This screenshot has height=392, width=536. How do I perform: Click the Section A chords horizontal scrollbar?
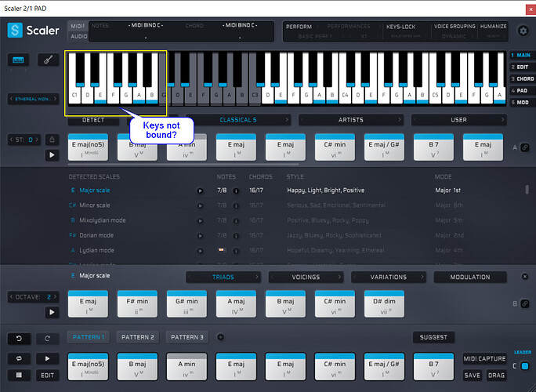[183, 165]
